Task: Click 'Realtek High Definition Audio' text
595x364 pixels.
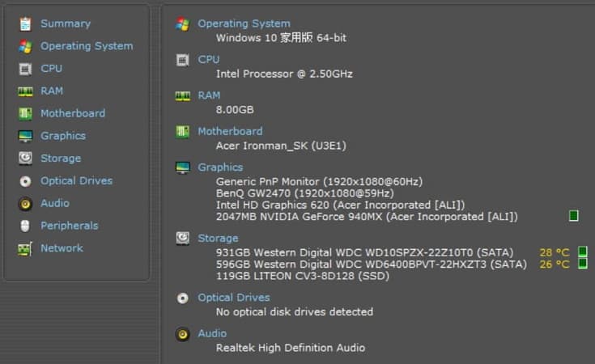Action: coord(291,348)
